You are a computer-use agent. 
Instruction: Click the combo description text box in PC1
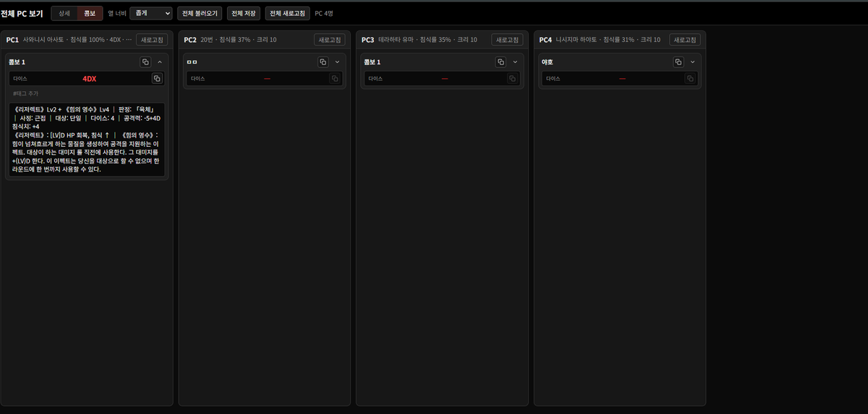[87, 139]
